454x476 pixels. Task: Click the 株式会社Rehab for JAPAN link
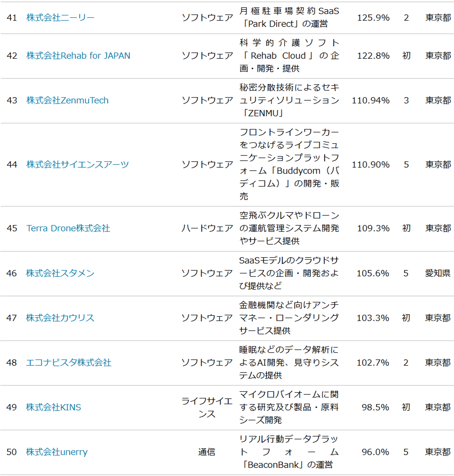tap(78, 56)
